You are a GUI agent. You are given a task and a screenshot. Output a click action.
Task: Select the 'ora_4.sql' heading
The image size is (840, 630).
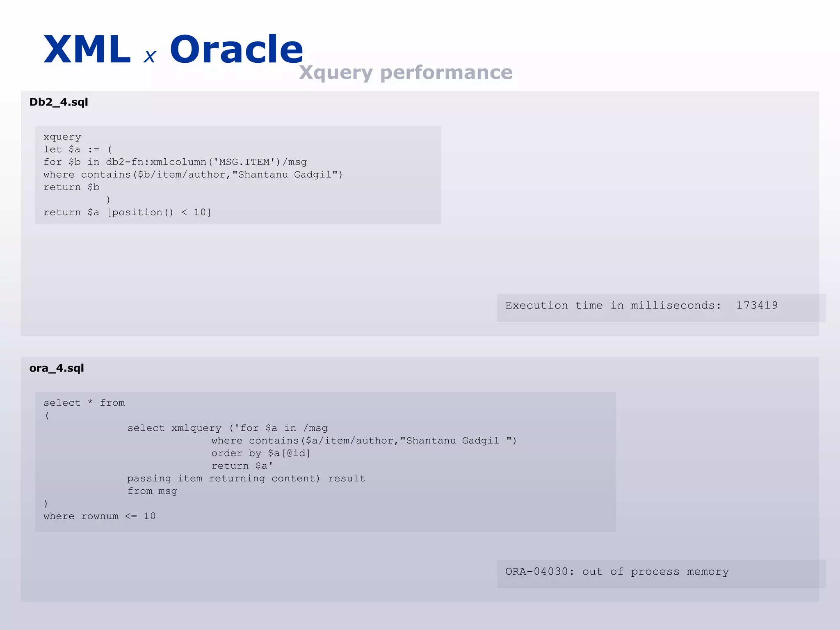57,368
